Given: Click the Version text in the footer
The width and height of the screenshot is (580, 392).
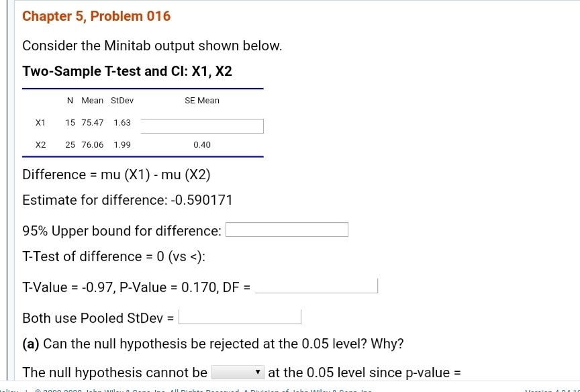Looking at the screenshot, I should coord(549,389).
